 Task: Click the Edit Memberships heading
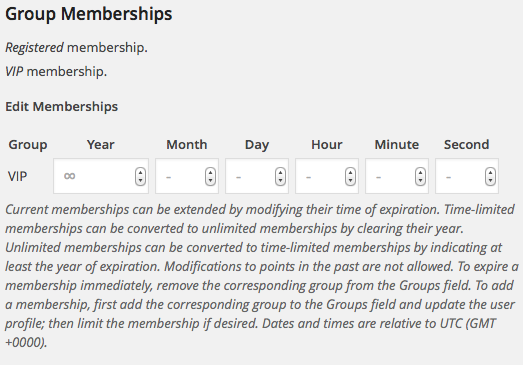(62, 106)
